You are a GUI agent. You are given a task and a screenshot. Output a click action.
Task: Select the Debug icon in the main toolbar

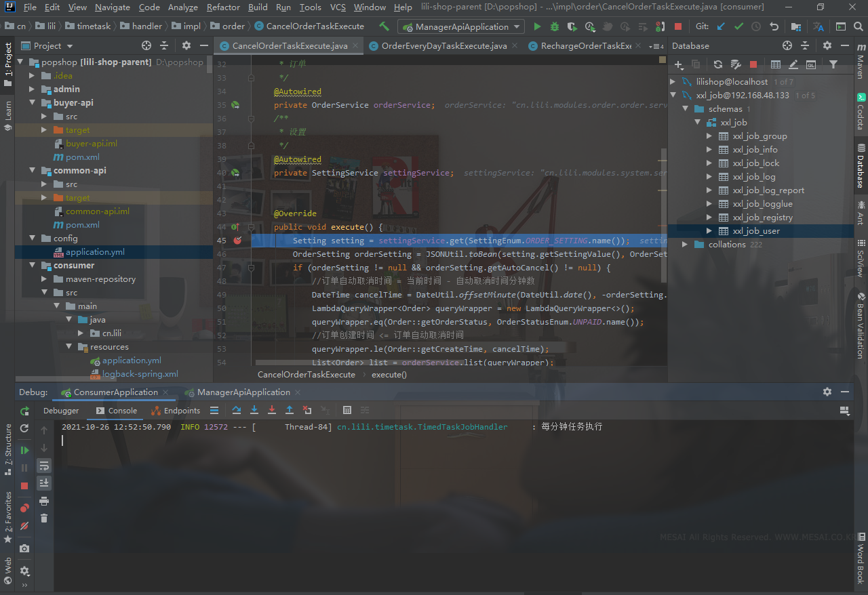[x=555, y=27]
